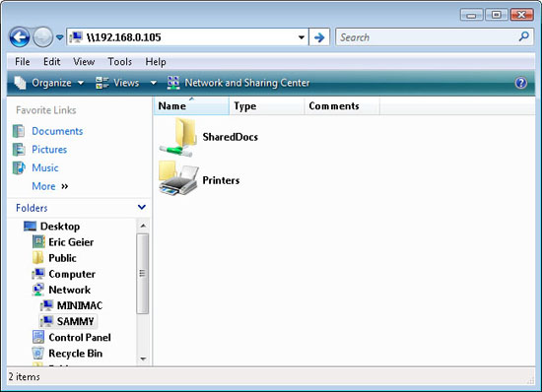Click the Go arrow beside address bar
The height and width of the screenshot is (392, 542).
click(319, 37)
